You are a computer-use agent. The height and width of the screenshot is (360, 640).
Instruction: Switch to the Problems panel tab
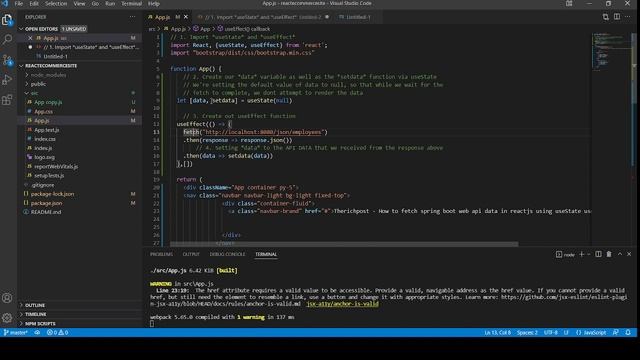coord(161,254)
